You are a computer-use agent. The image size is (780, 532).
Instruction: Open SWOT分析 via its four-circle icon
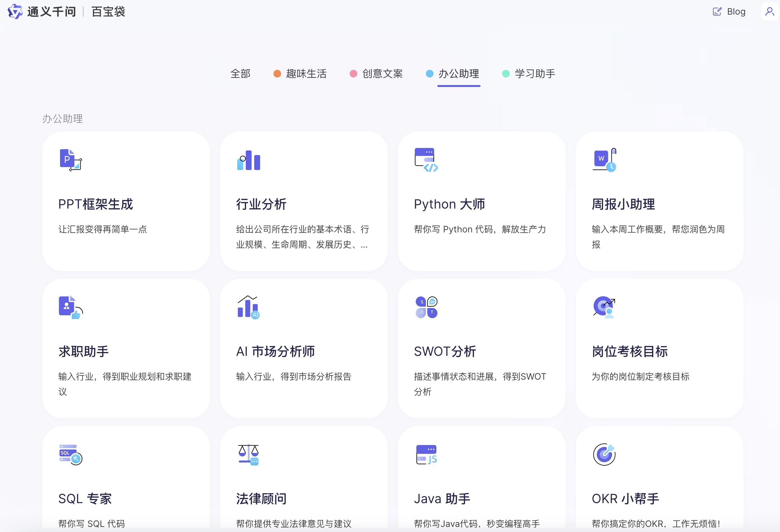point(426,307)
